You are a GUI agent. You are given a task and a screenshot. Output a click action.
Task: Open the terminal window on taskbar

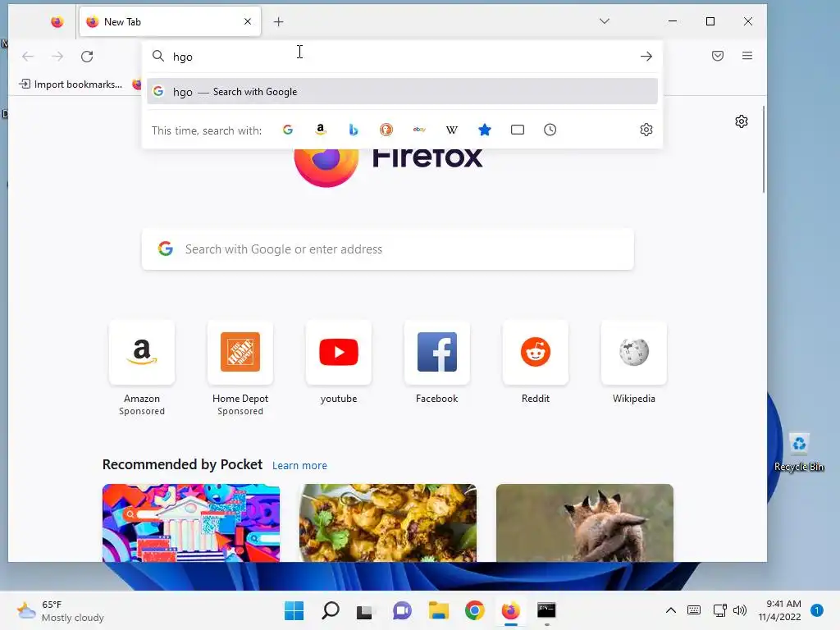546,610
